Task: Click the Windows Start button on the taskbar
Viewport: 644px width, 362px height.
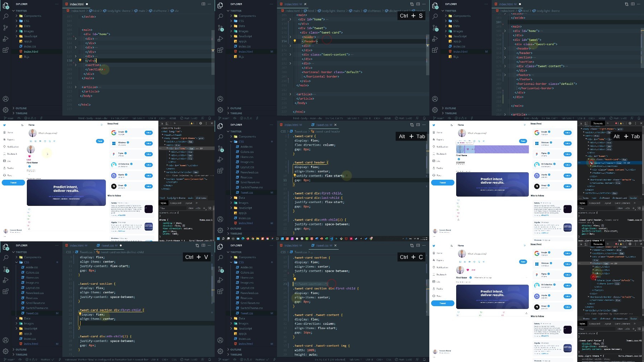Action: tap(218, 238)
